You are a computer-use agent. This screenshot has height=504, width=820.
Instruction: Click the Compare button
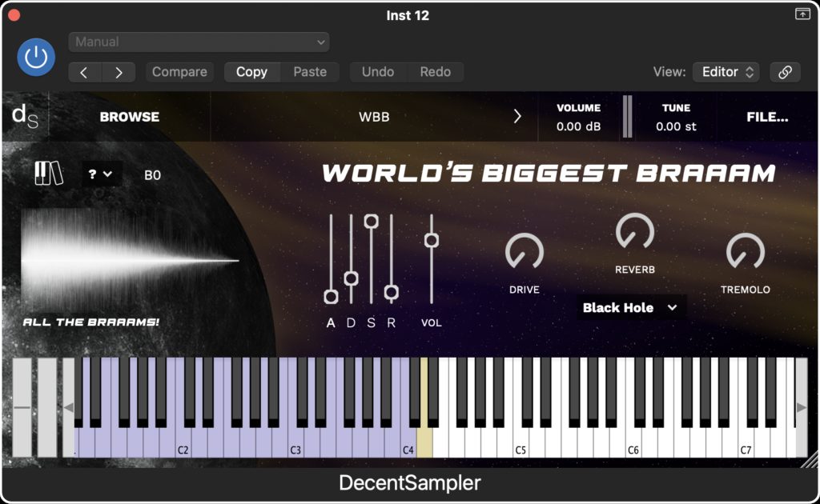pos(179,72)
